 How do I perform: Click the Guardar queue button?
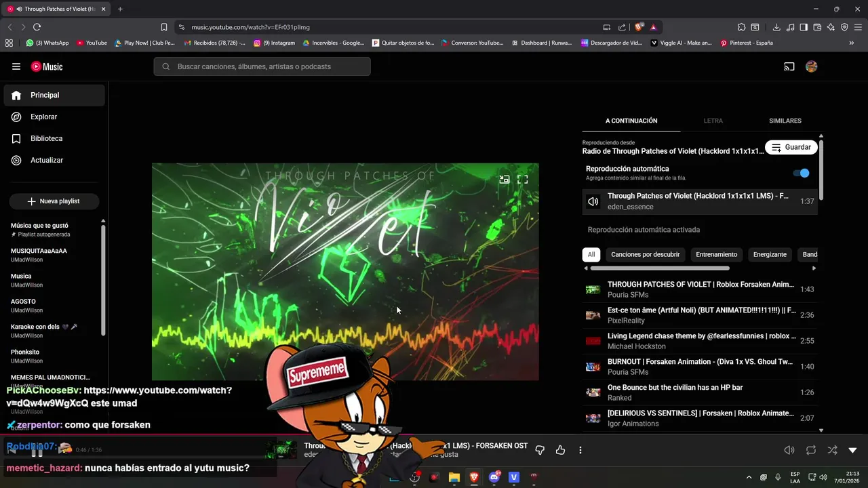pyautogui.click(x=791, y=147)
